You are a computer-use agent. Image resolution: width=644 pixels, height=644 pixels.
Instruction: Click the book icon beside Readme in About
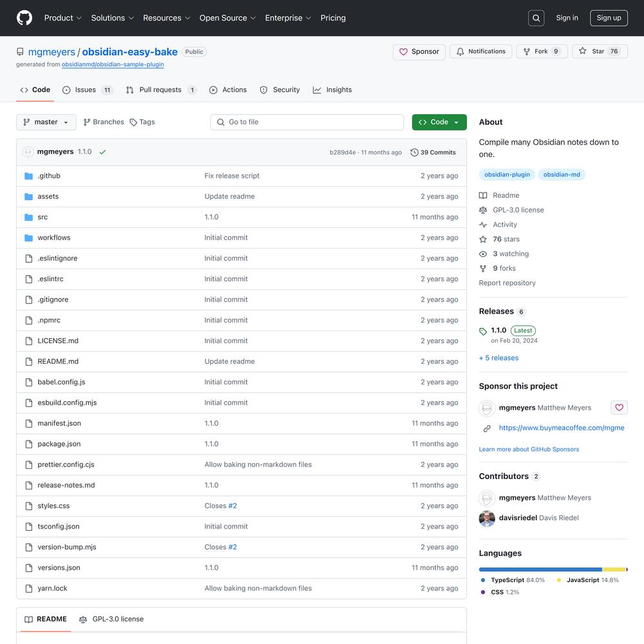pos(483,196)
